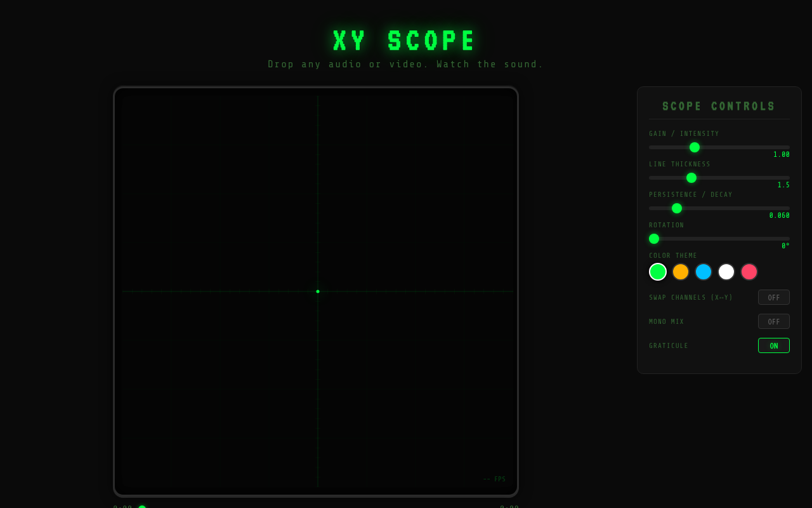Click the COLOR THEME label
The height and width of the screenshot is (508, 812).
click(673, 256)
